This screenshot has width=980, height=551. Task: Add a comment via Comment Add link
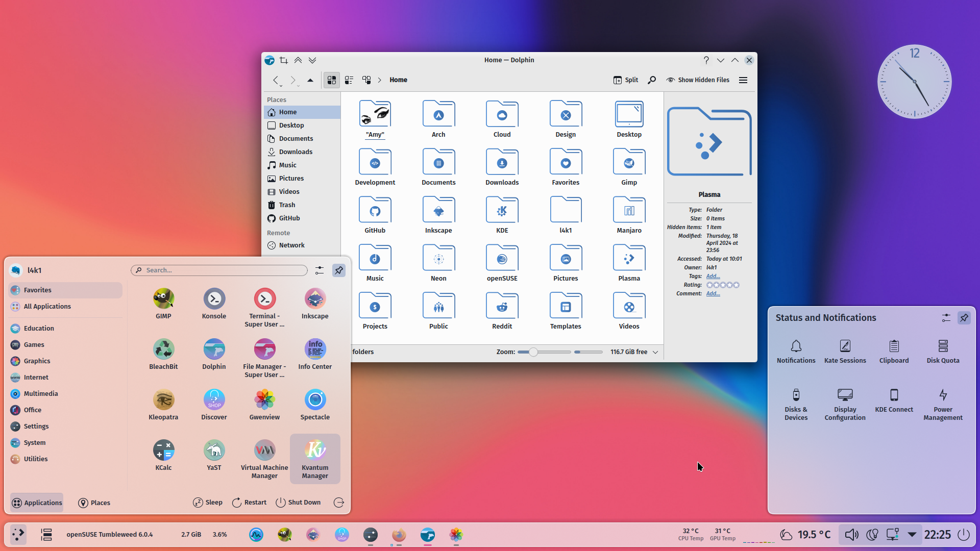pos(713,294)
